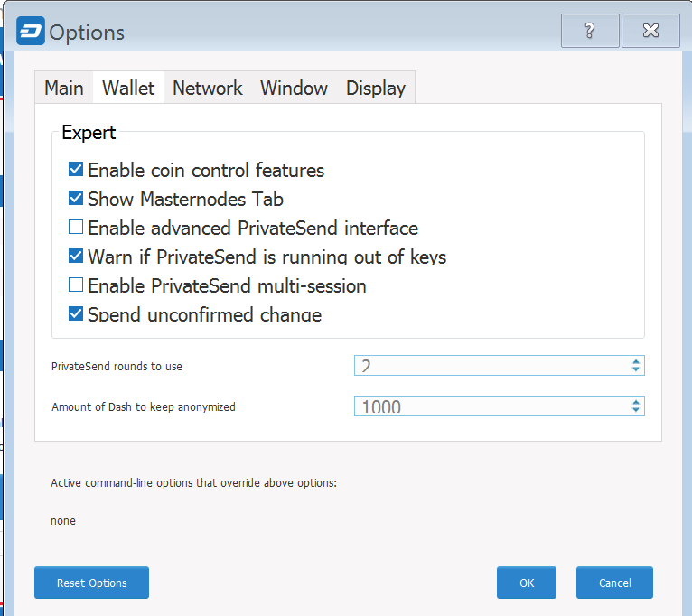This screenshot has height=616, width=692.
Task: Click inside PrivateSend rounds input field
Action: click(492, 366)
